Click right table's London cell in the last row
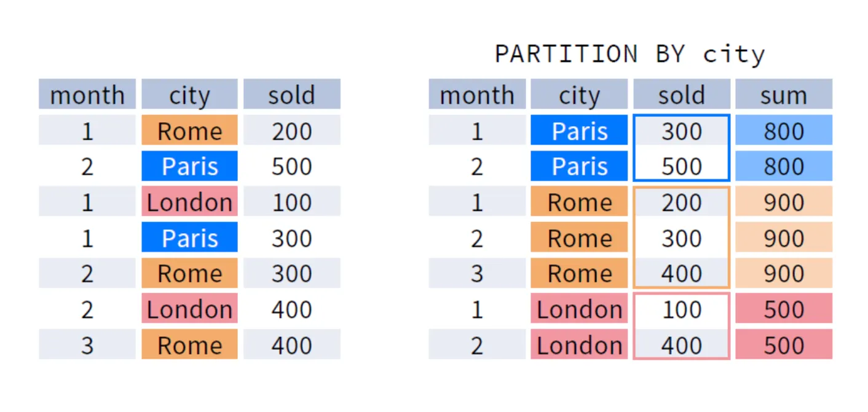Screen dimensions: 868x412 coord(578,345)
